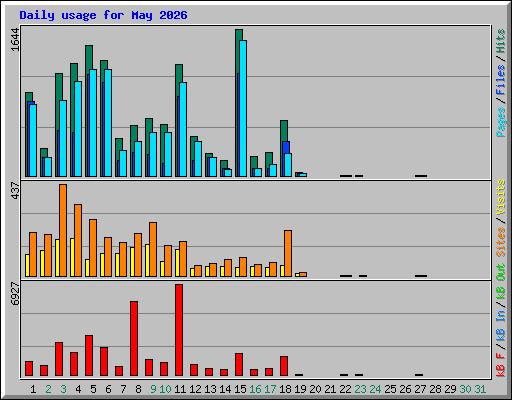Click the "kB F" legend label
The width and height of the screenshot is (512, 400).
click(500, 365)
